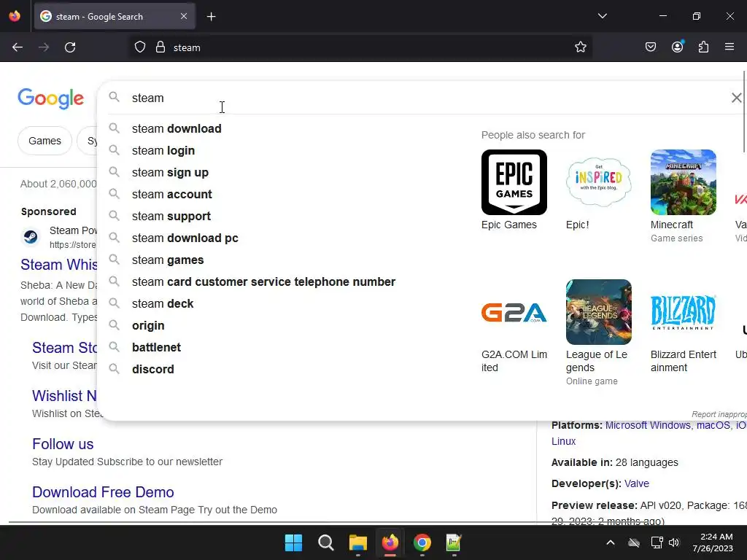Click the 'Report inappropriate' link
This screenshot has width=747, height=560.
[x=719, y=414]
